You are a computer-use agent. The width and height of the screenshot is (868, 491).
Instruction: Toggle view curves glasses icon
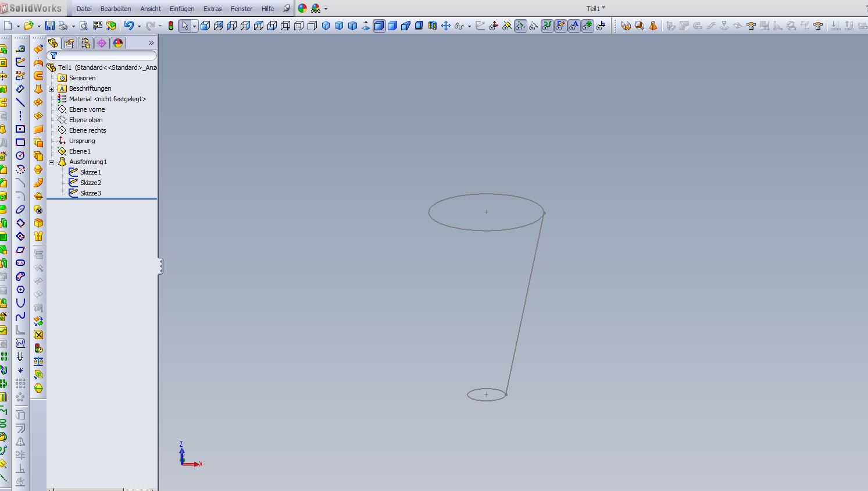point(547,26)
